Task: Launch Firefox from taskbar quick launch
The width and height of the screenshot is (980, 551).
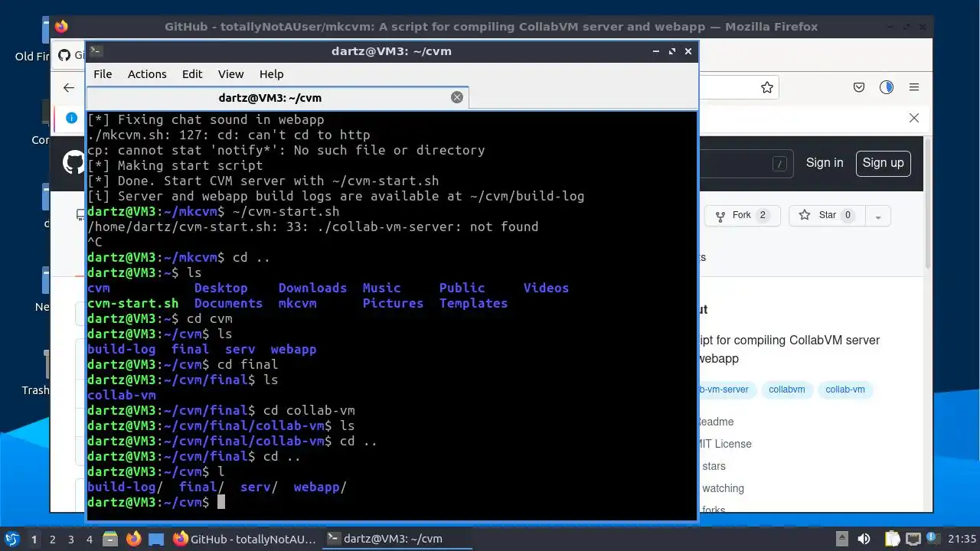Action: [x=133, y=539]
